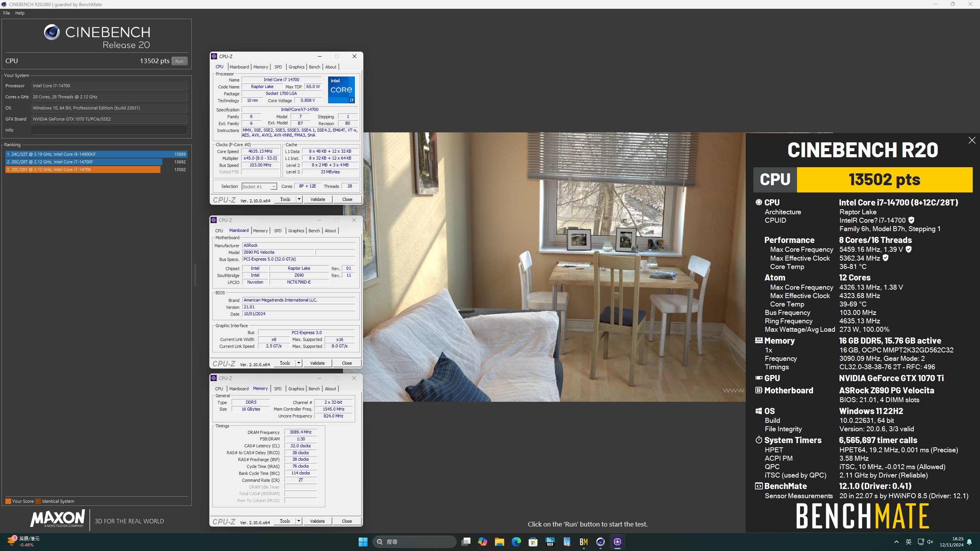Switch to the CPU-Z taskbar icon
Viewport: 980px width, 551px height.
pos(617,542)
